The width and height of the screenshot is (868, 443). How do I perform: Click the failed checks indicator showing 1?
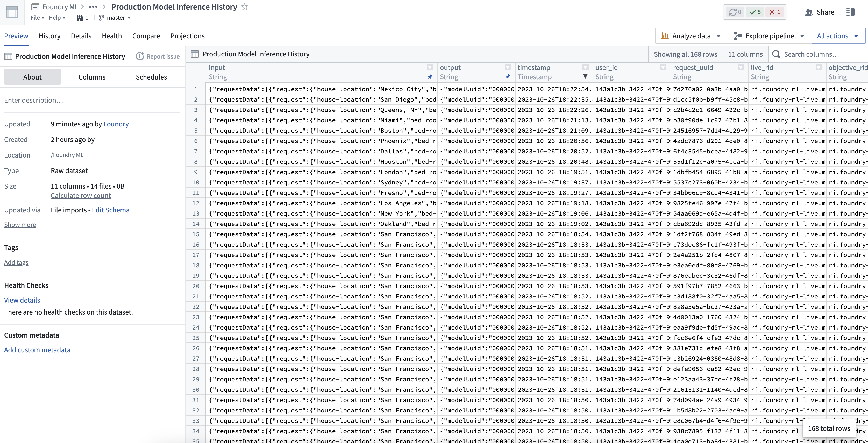coord(775,12)
